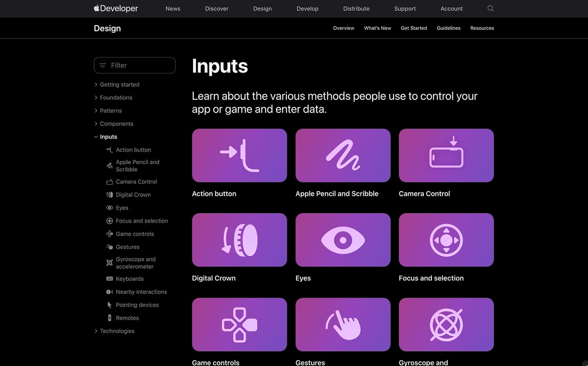Click the Gyroscope and accelerometer tile icon
Image resolution: width=588 pixels, height=366 pixels.
pos(446,324)
